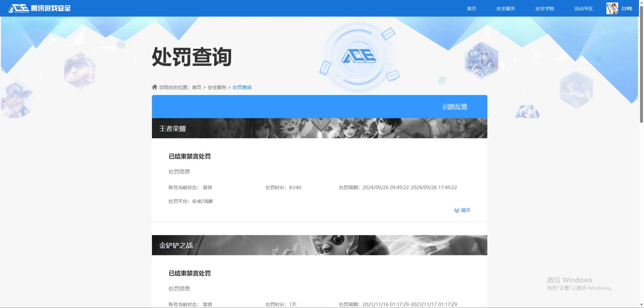Click the large ACE circular emblem
Screen dimensions: 644x308
pyautogui.click(x=359, y=56)
